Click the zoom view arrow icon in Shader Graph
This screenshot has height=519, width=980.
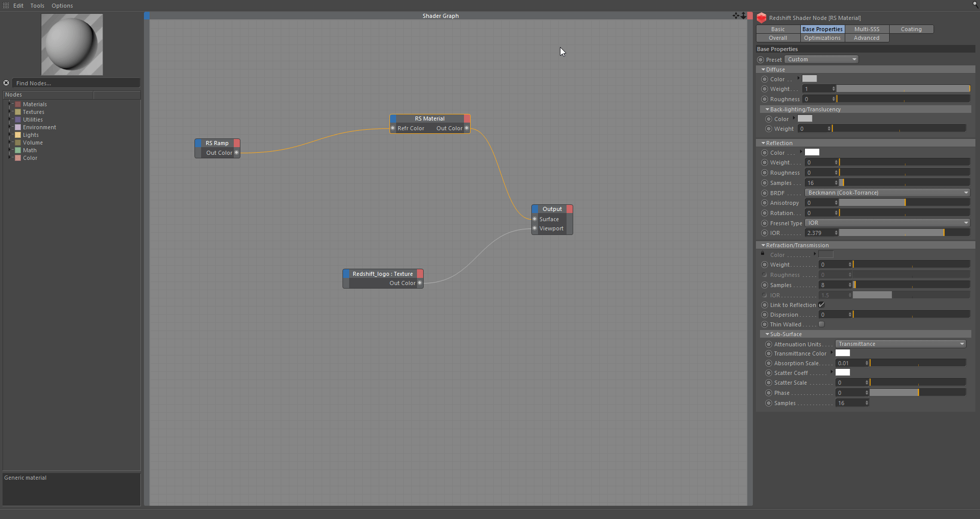pyautogui.click(x=743, y=16)
